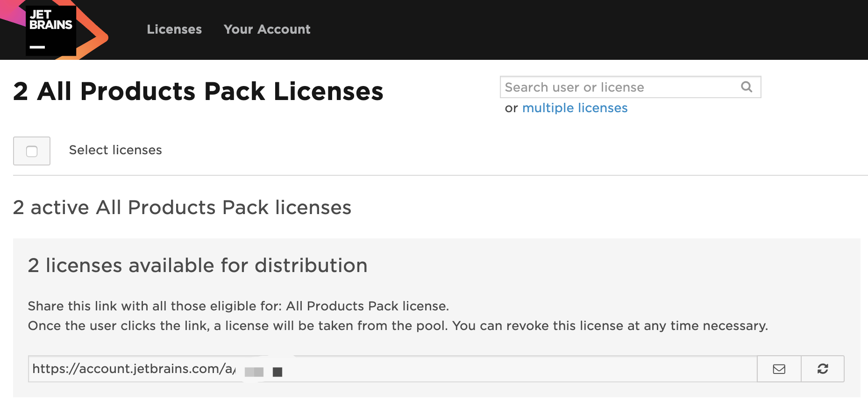Click empty space in the dark header bar

pyautogui.click(x=561, y=30)
